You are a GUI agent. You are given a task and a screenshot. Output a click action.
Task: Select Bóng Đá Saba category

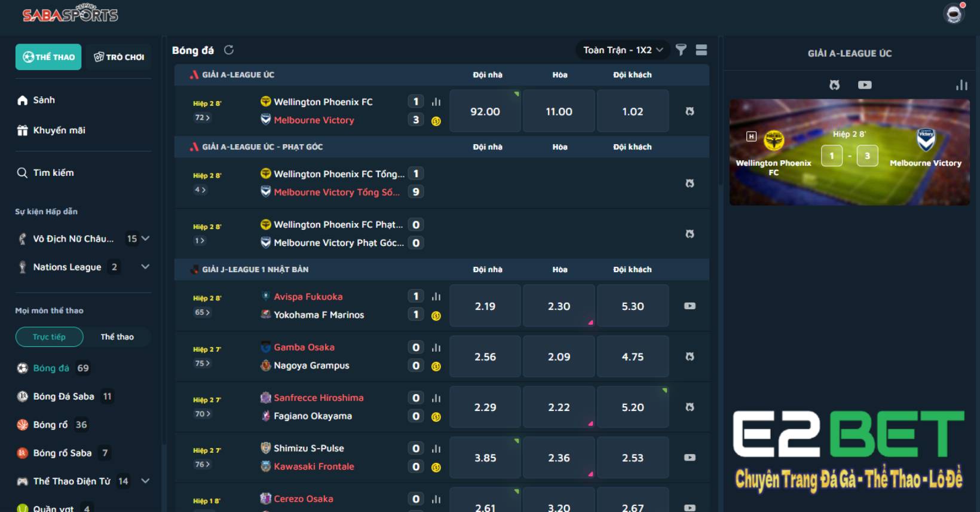65,397
